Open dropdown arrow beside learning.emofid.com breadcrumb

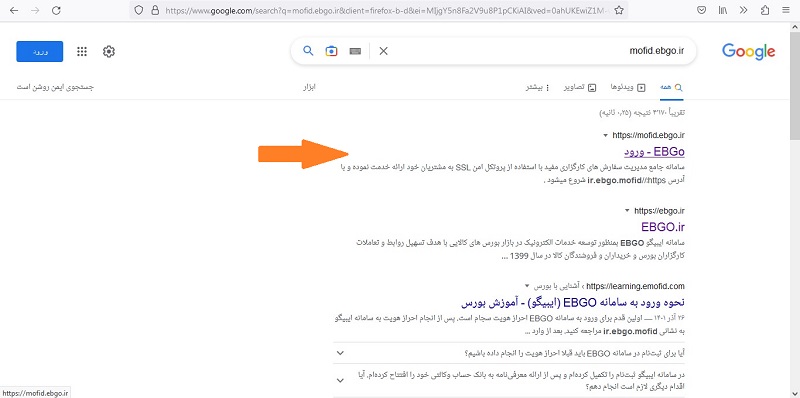(527, 286)
